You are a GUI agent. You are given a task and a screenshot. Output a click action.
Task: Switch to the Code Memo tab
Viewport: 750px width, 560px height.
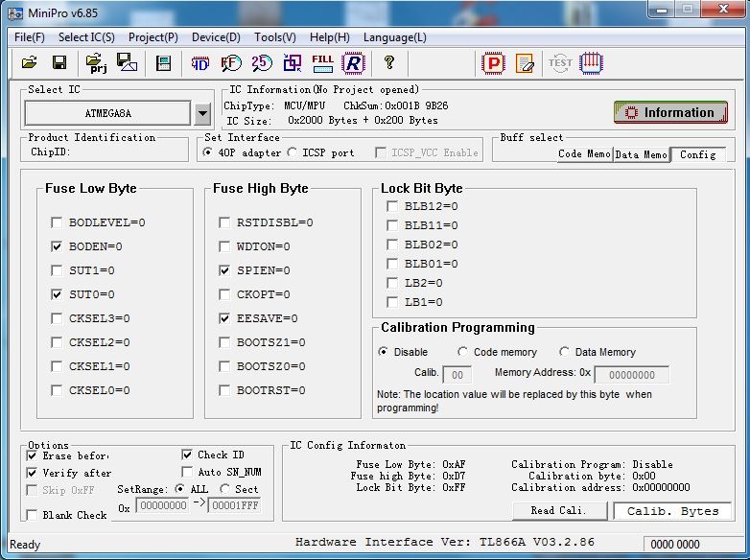tap(584, 154)
